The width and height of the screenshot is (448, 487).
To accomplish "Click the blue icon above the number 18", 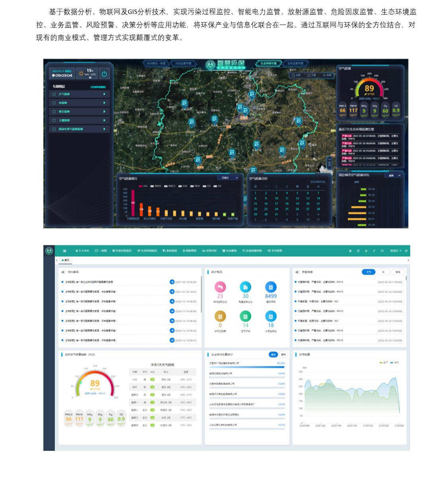I will pos(271,316).
